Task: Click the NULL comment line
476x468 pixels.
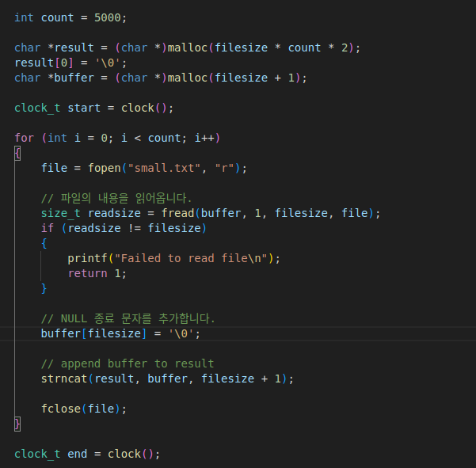Action: coord(128,318)
